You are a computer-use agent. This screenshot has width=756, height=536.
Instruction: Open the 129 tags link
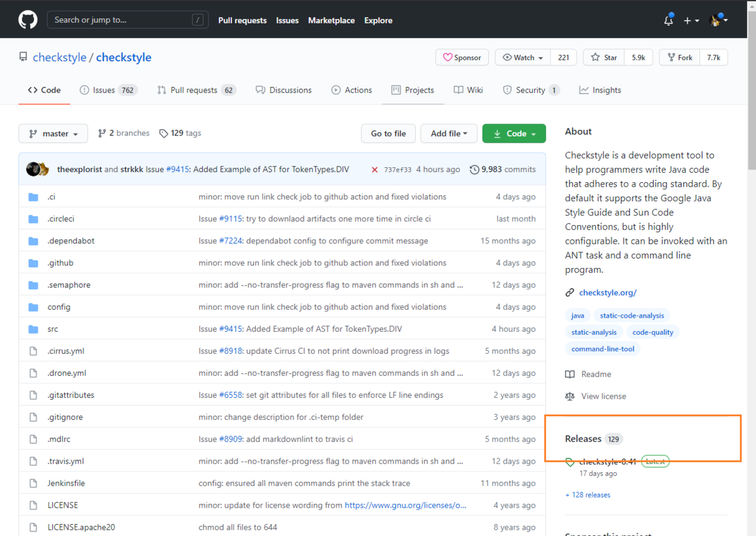(x=180, y=133)
